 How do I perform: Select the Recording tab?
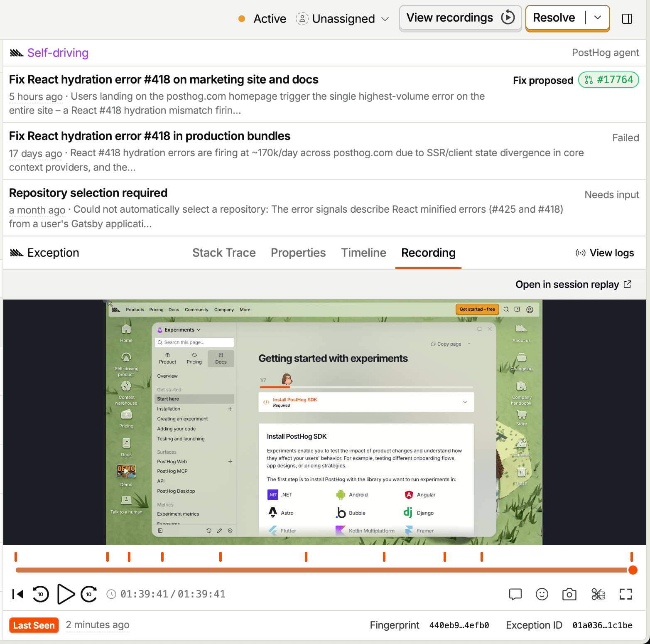[x=428, y=253]
